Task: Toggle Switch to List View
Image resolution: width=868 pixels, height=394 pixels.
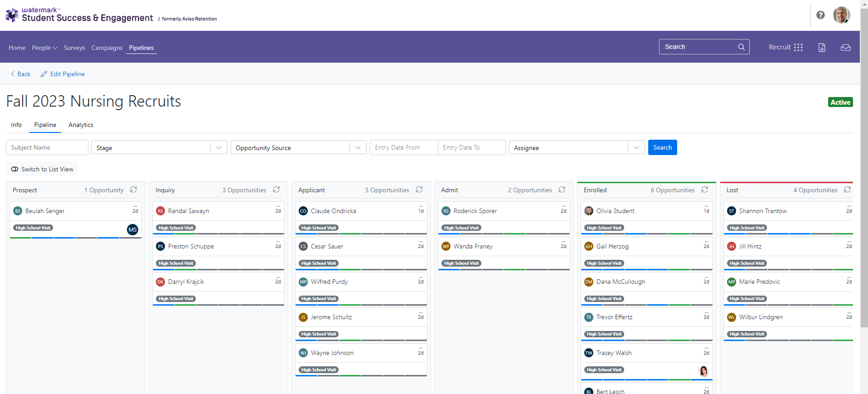Action: click(42, 169)
